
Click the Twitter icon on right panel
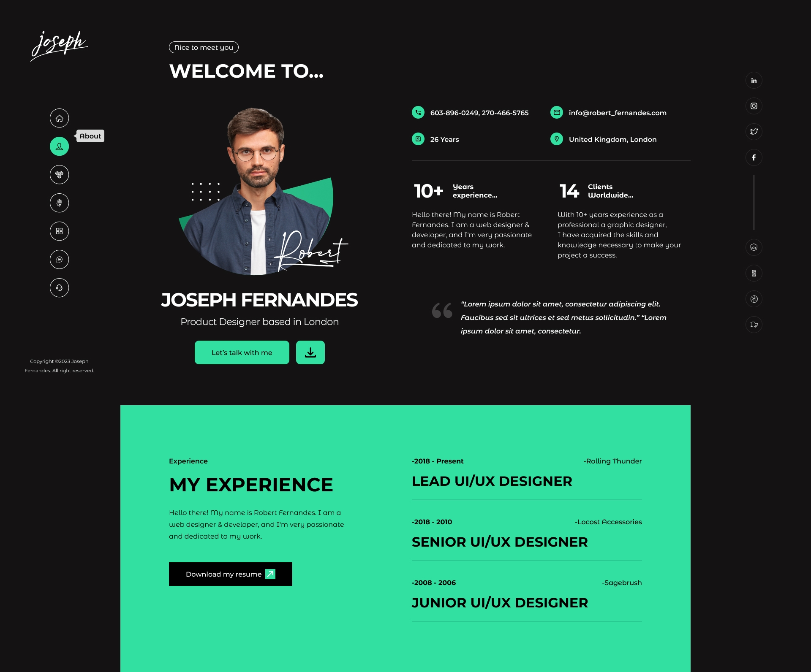[754, 131]
